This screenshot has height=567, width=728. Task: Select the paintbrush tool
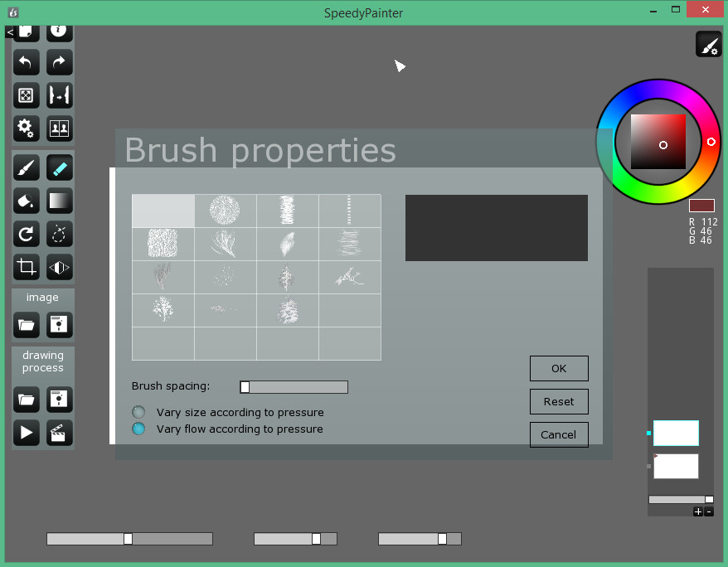[27, 168]
